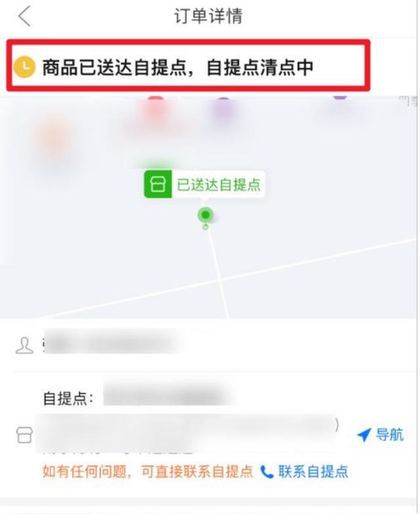
Task: Tap the user profile icon
Action: [x=24, y=345]
